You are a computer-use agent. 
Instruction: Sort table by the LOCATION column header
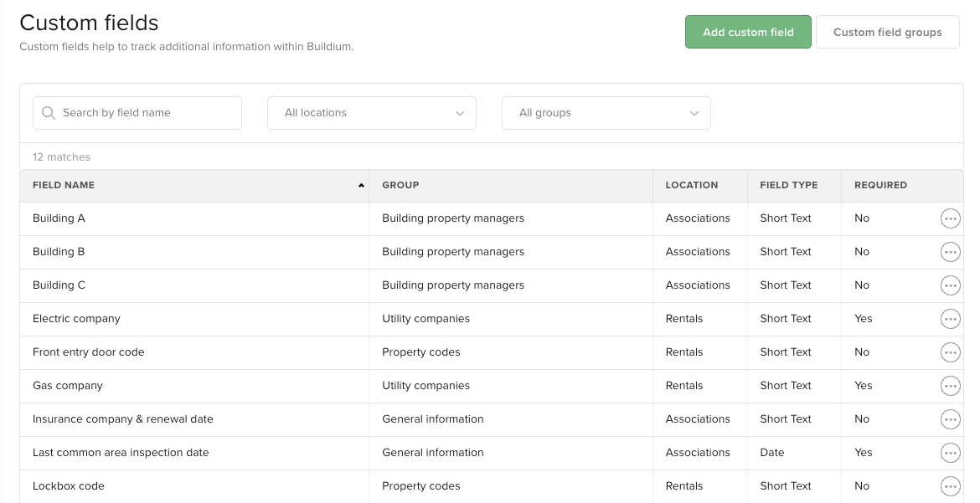click(692, 185)
